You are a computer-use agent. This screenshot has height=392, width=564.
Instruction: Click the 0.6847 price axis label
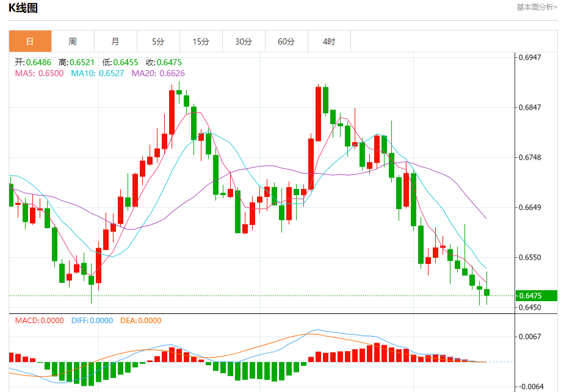click(x=530, y=107)
